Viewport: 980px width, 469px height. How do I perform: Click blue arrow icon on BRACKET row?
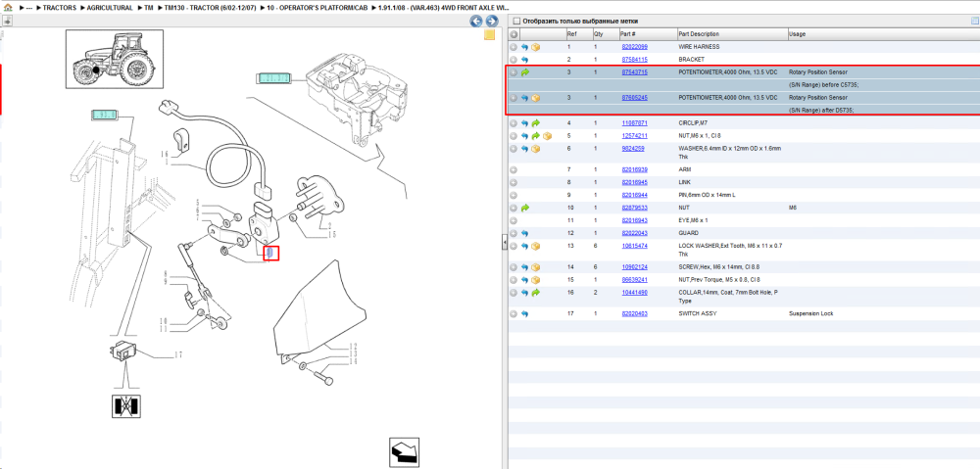click(525, 60)
